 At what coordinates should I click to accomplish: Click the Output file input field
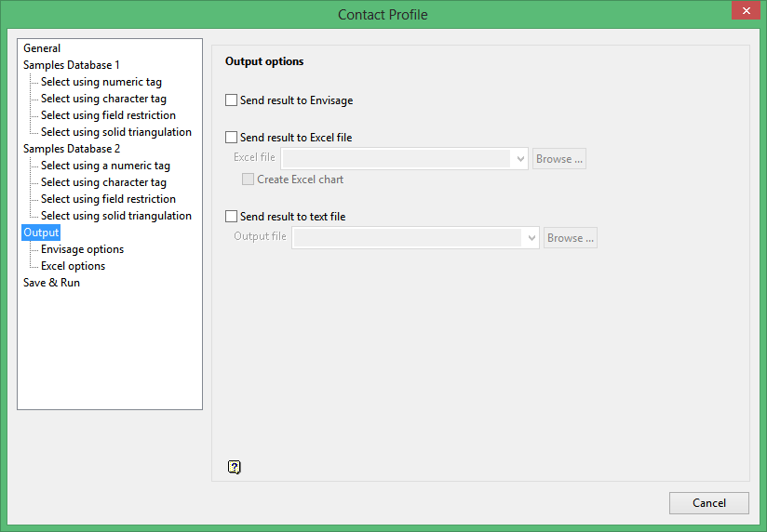coord(408,238)
